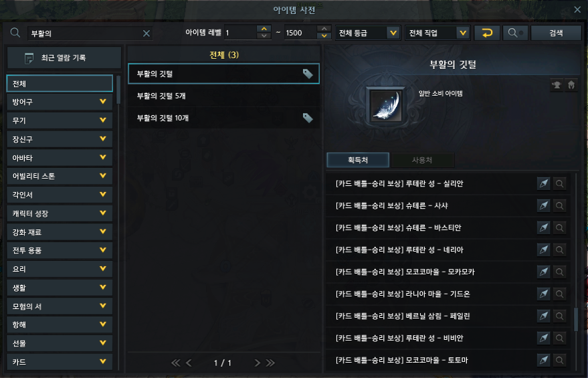The height and width of the screenshot is (378, 588).
Task: Open the 전체 등급 grade dropdown
Action: tap(368, 33)
